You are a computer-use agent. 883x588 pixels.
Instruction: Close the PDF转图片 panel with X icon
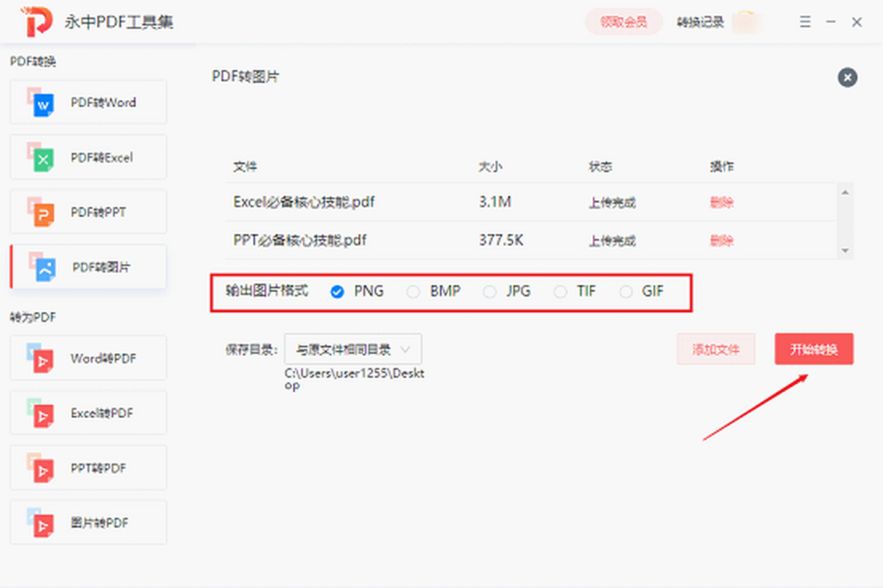pos(847,77)
